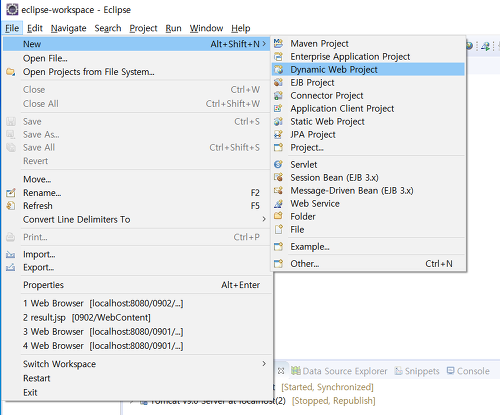The width and height of the screenshot is (500, 415).
Task: Click the Refresh icon in File menu
Action: 11,206
